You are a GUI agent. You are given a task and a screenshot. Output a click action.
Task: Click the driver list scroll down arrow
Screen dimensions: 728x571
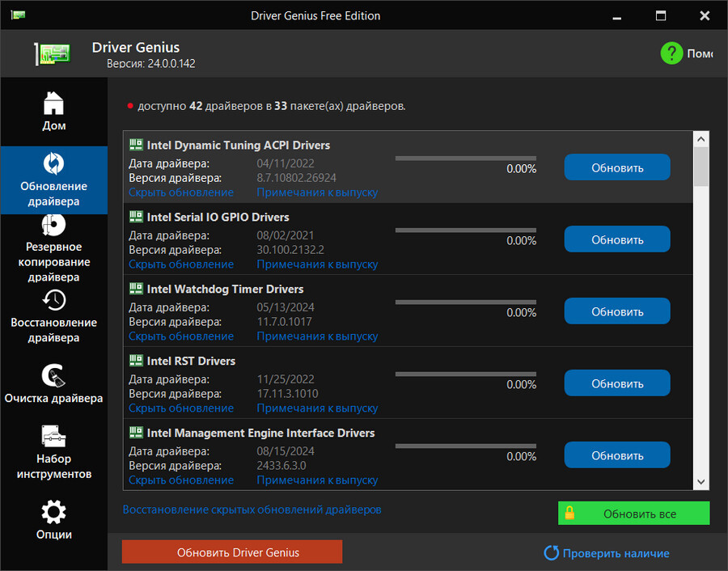tap(701, 482)
